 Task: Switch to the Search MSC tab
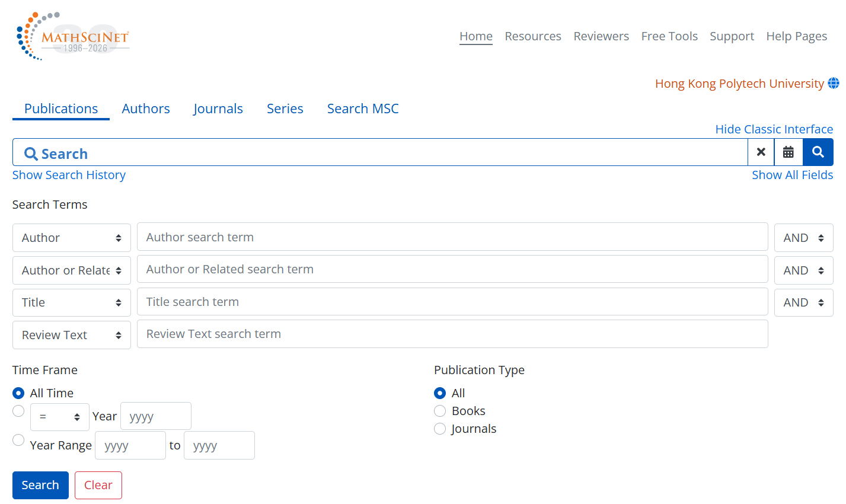click(x=363, y=109)
